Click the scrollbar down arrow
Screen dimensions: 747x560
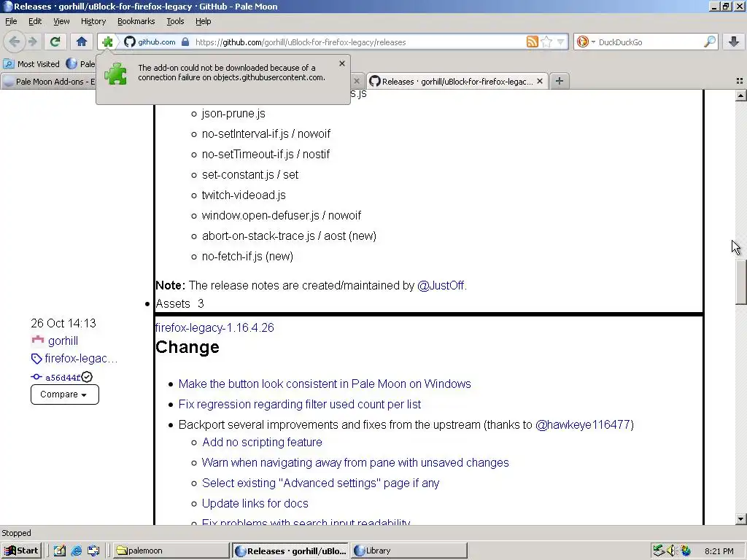pyautogui.click(x=740, y=519)
